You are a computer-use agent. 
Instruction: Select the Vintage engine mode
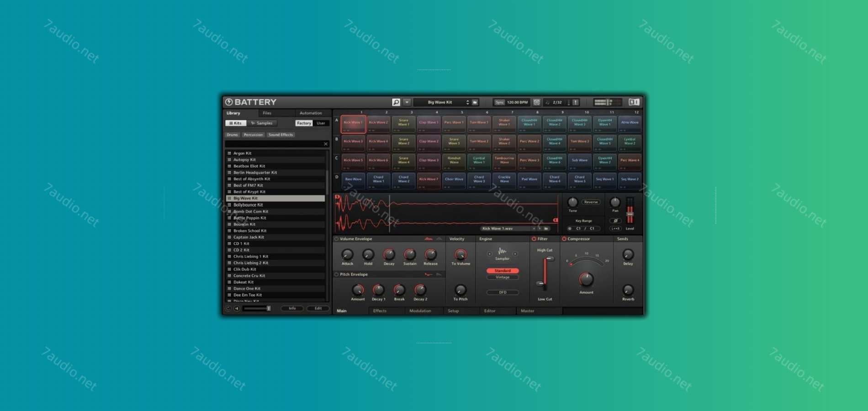tap(503, 277)
